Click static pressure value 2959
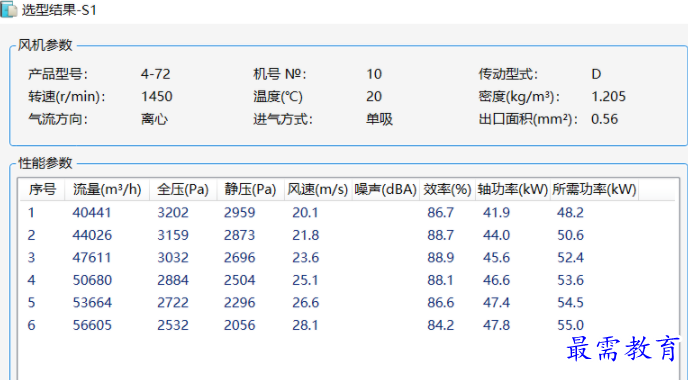 (x=240, y=213)
